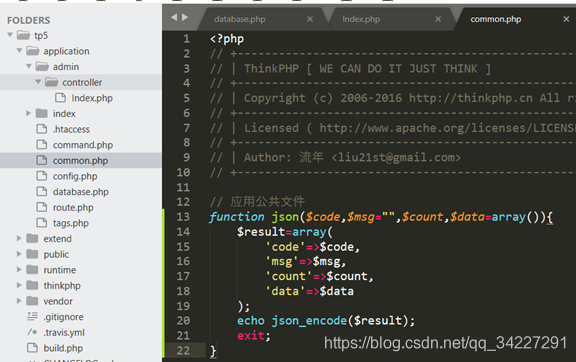
Task: Go to next tab with right arrow
Action: tap(185, 17)
